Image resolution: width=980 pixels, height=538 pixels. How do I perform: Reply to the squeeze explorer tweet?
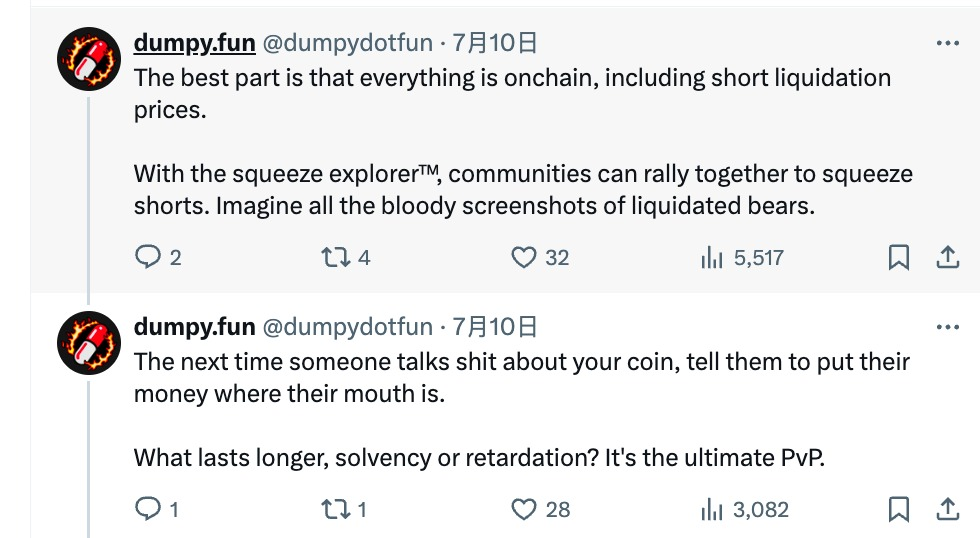[x=148, y=258]
